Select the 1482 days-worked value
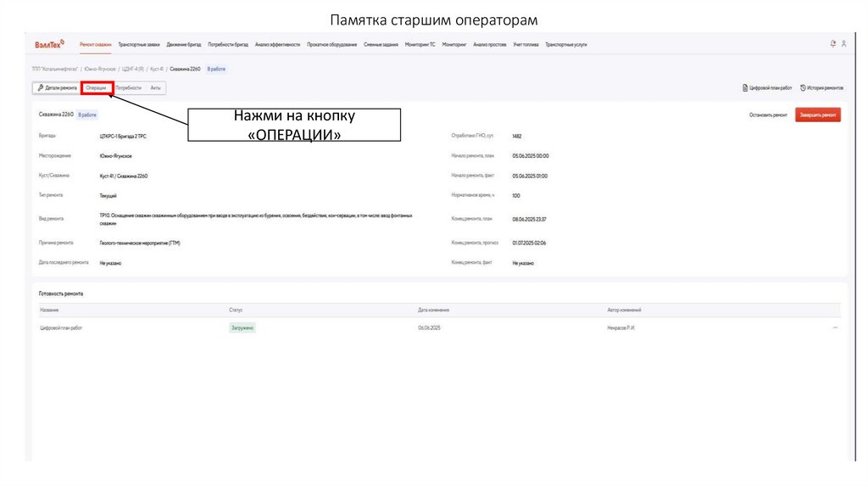 pyautogui.click(x=517, y=136)
